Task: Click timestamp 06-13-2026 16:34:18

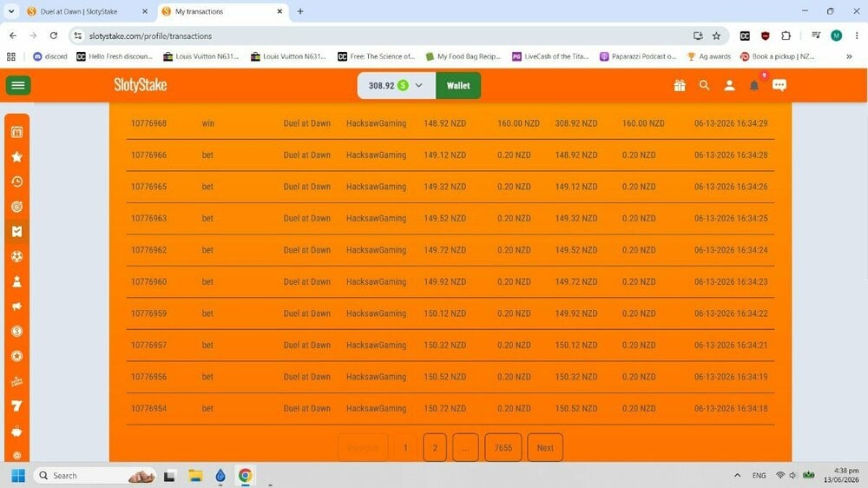Action: pyautogui.click(x=731, y=408)
